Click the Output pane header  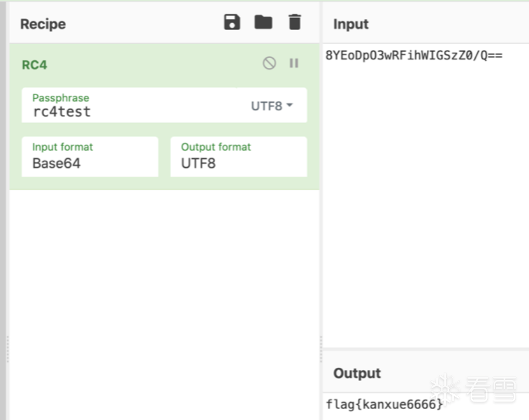(357, 373)
